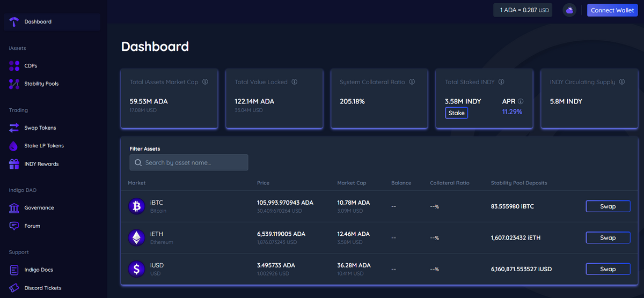The image size is (644, 298).
Task: Click 6,160,871.553527 iUSD deposits value
Action: 521,269
